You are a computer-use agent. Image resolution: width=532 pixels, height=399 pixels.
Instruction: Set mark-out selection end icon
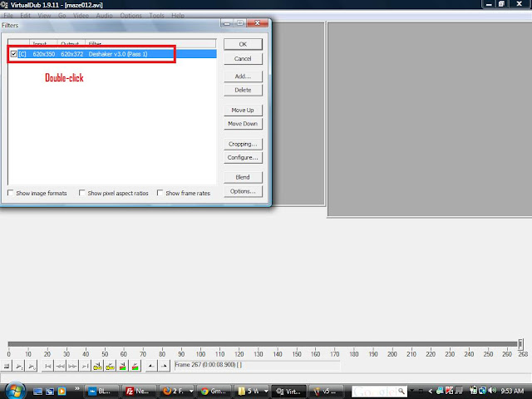164,366
